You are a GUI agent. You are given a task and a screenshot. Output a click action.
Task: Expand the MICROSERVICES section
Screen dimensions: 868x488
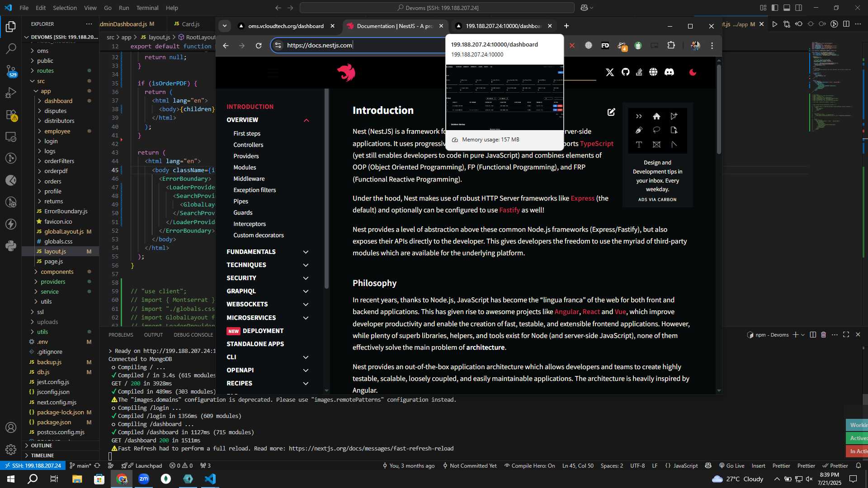pyautogui.click(x=306, y=318)
